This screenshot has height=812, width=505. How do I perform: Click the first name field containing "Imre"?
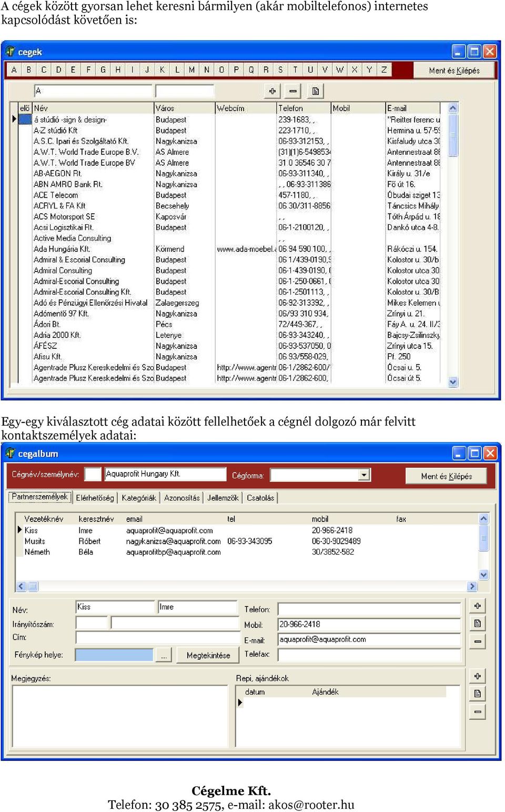pos(198,607)
